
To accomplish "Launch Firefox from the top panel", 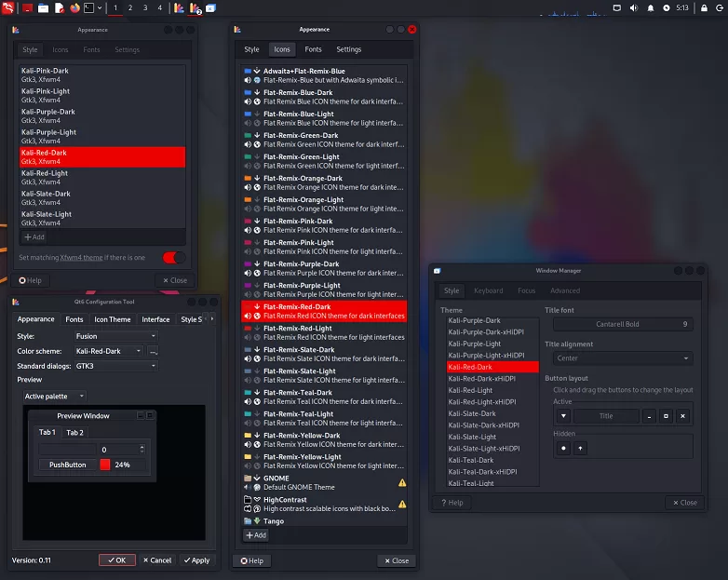I will (74, 7).
